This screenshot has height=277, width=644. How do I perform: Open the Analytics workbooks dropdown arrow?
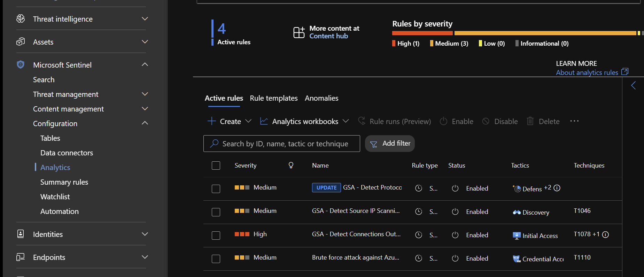pos(346,121)
